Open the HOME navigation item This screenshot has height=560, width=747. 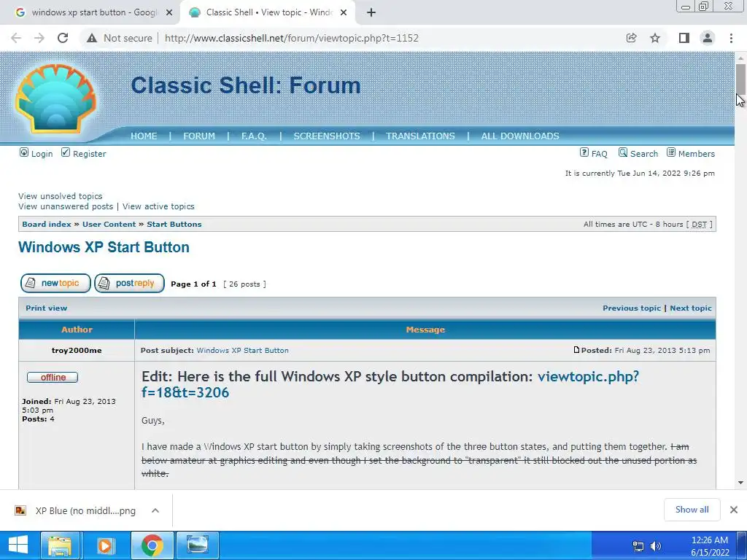pyautogui.click(x=144, y=136)
